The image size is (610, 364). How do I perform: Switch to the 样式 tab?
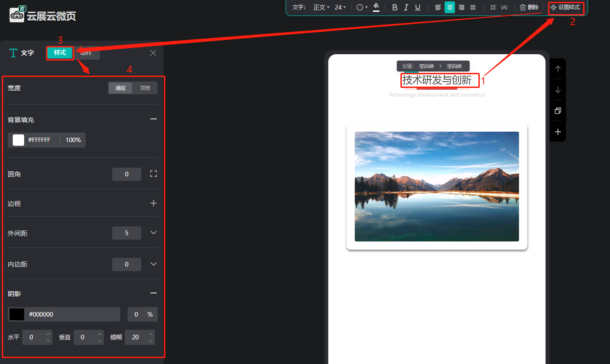pyautogui.click(x=60, y=53)
